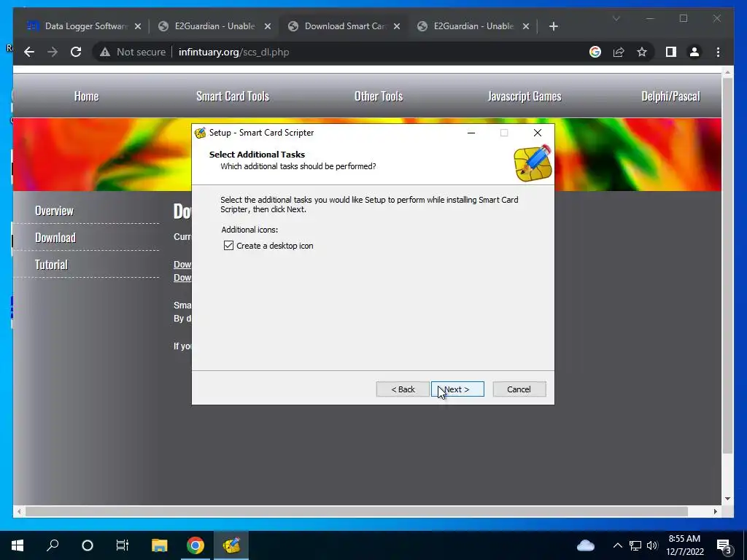Show hidden system tray icons
This screenshot has width=747, height=560.
pos(617,545)
